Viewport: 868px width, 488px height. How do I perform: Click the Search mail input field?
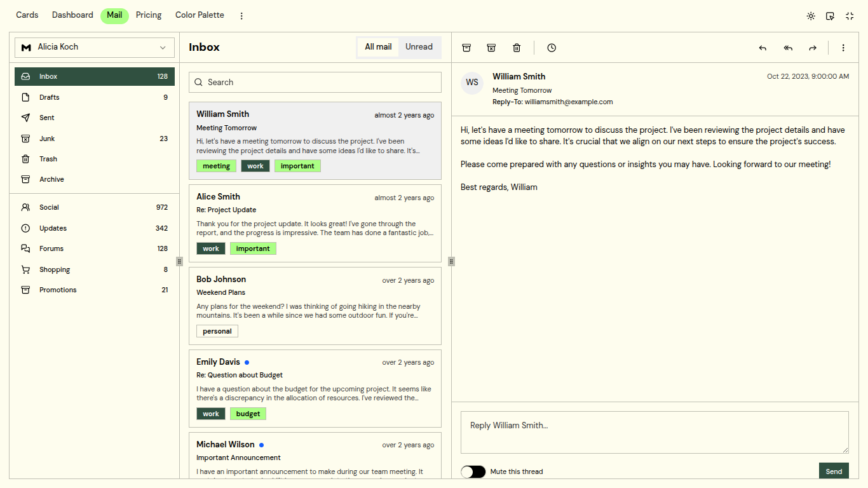tap(315, 82)
